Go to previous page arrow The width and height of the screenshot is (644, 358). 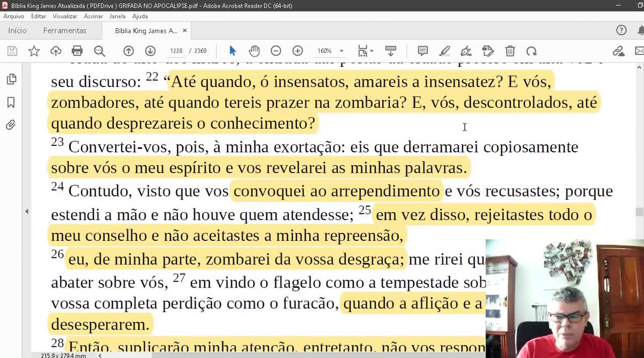coord(128,51)
